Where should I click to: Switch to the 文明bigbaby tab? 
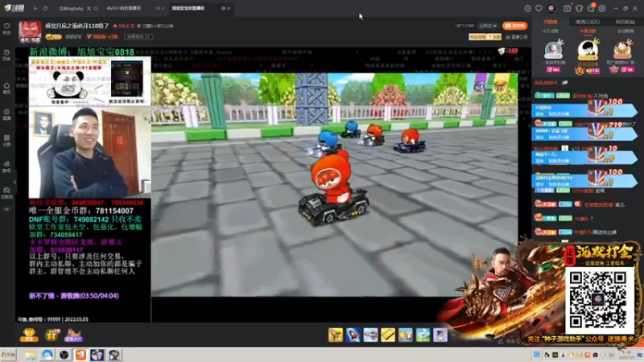point(71,8)
